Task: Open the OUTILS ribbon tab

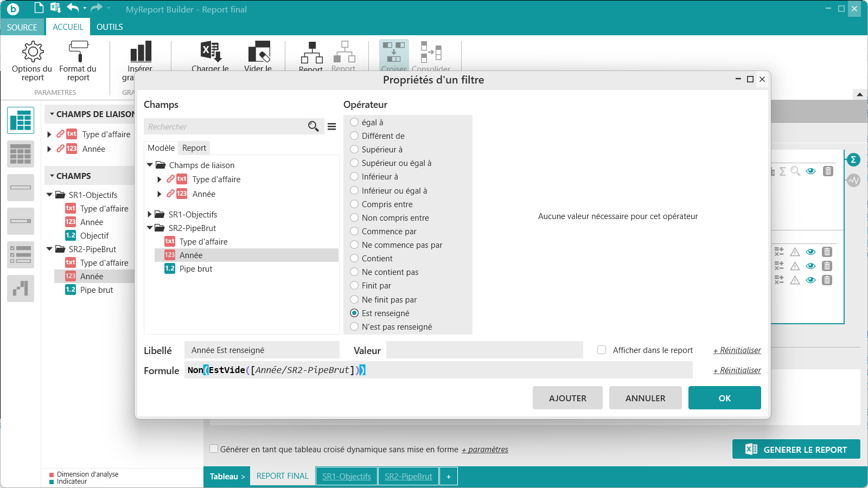Action: click(x=110, y=27)
